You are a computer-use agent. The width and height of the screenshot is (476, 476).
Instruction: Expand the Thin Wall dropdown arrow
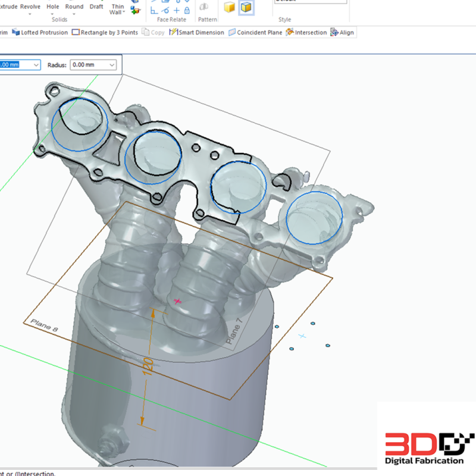123,12
